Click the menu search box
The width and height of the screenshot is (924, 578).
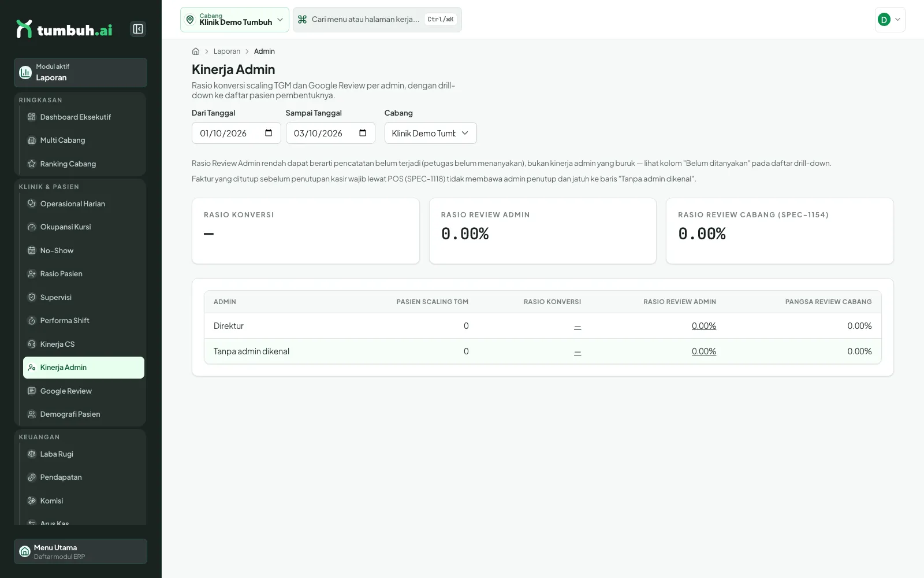pos(377,20)
